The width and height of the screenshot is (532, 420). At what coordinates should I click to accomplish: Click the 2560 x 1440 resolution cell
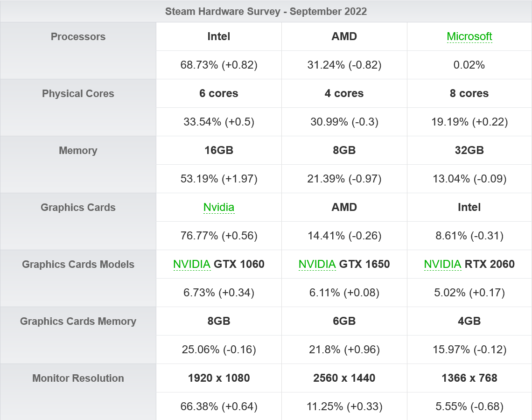tap(344, 378)
